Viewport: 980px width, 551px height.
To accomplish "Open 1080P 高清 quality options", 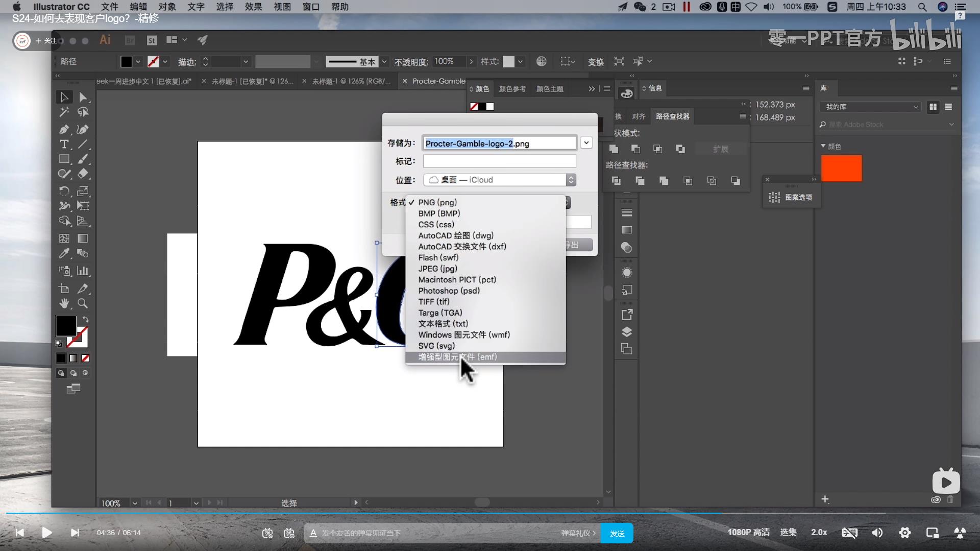I will (748, 533).
